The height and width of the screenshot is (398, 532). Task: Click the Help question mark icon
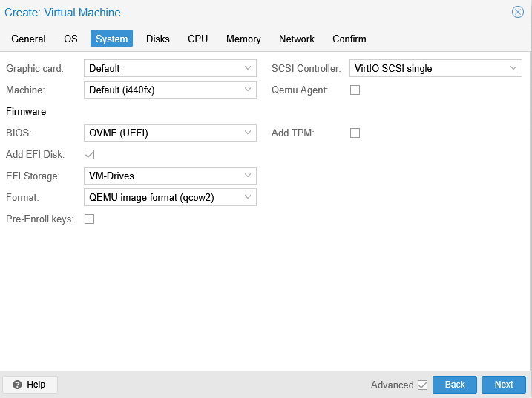click(17, 385)
